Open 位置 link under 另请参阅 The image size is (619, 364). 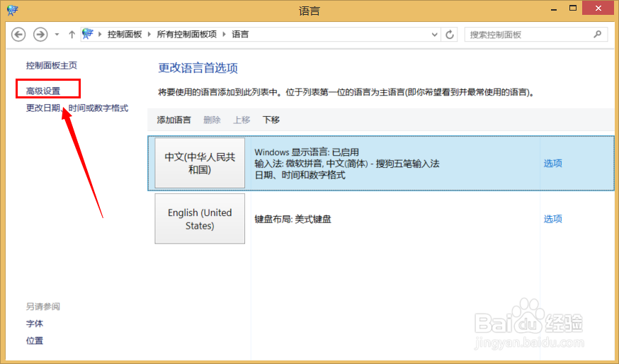point(35,341)
